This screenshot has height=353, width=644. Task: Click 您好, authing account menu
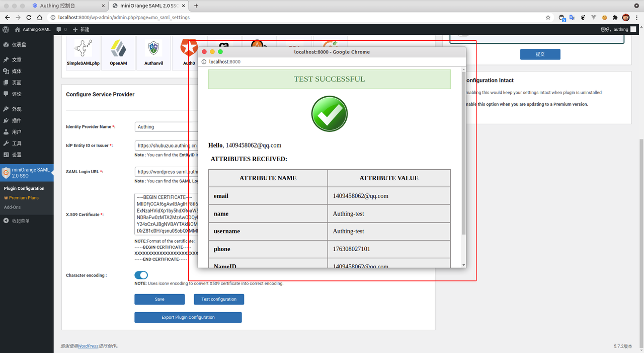(x=618, y=29)
